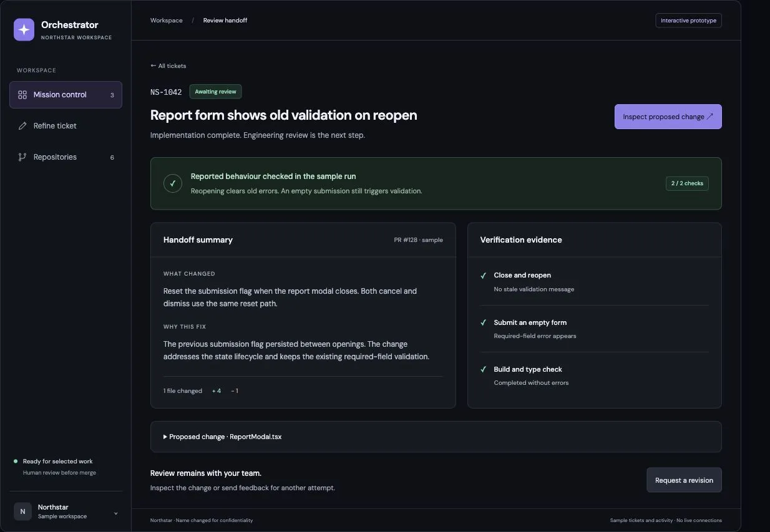Open Mission control in the sidebar

pyautogui.click(x=66, y=95)
